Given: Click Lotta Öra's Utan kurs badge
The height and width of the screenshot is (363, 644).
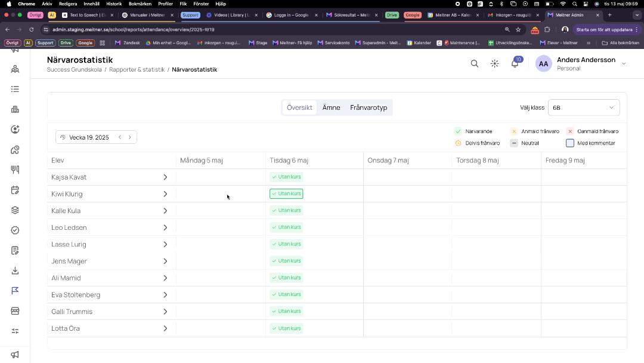Looking at the screenshot, I should coord(286,328).
